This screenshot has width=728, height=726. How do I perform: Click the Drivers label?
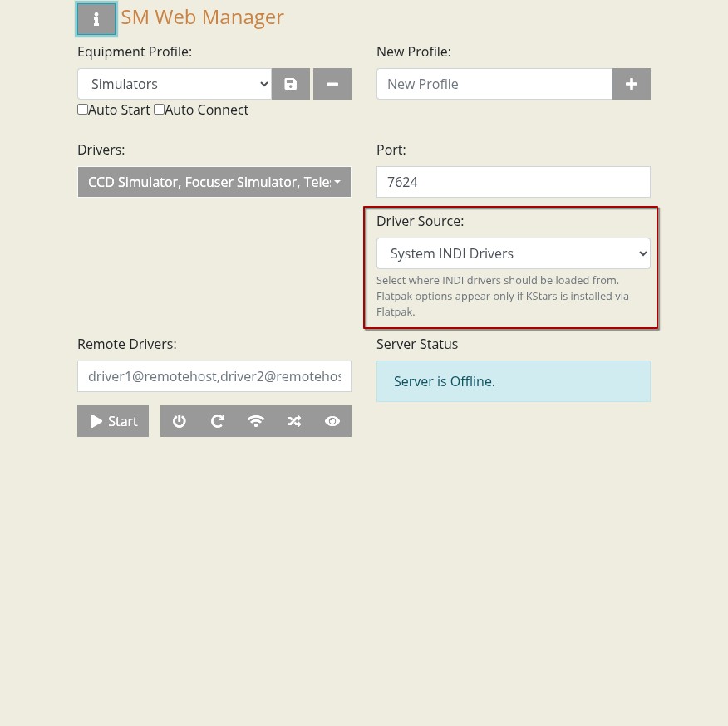pyautogui.click(x=101, y=150)
